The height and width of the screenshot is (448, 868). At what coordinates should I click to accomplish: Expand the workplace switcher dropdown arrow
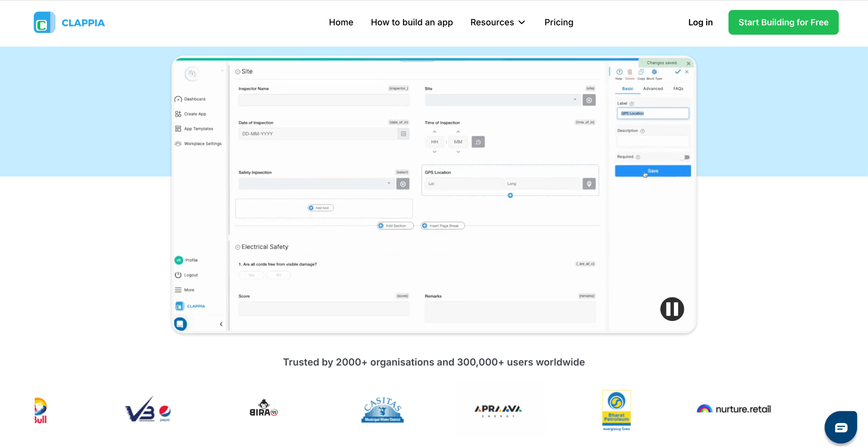[x=222, y=71]
